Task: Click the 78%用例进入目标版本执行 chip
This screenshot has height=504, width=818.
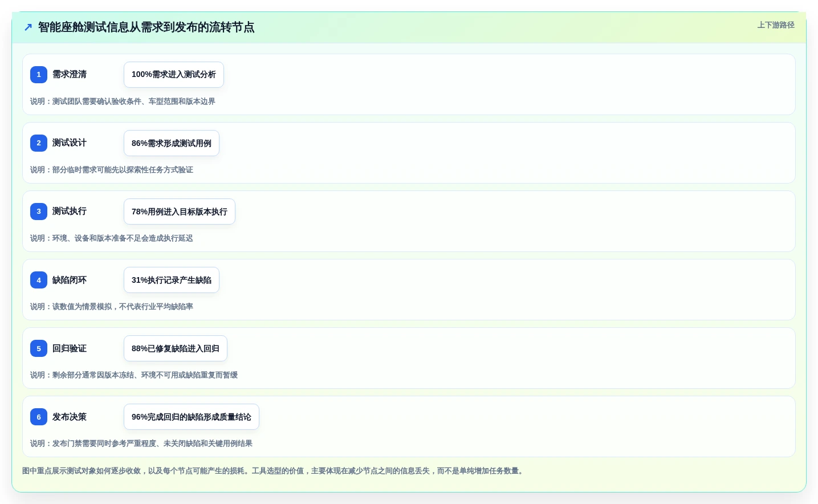Action: tap(180, 212)
